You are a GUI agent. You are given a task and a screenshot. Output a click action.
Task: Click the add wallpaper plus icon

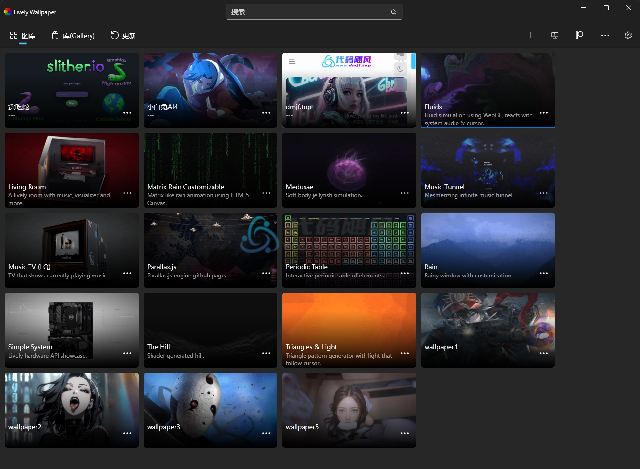530,36
